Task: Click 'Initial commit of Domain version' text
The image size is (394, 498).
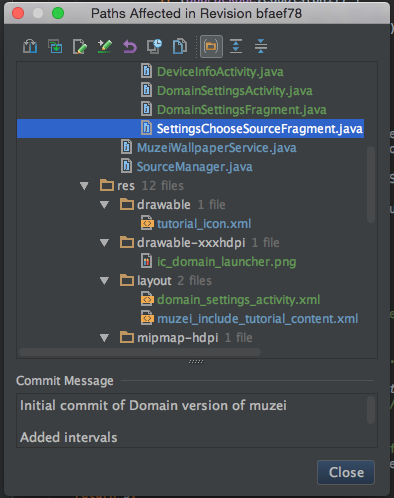Action: coord(124,406)
